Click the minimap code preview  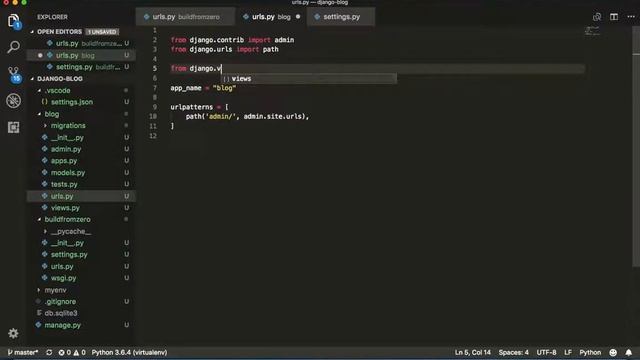(x=592, y=31)
